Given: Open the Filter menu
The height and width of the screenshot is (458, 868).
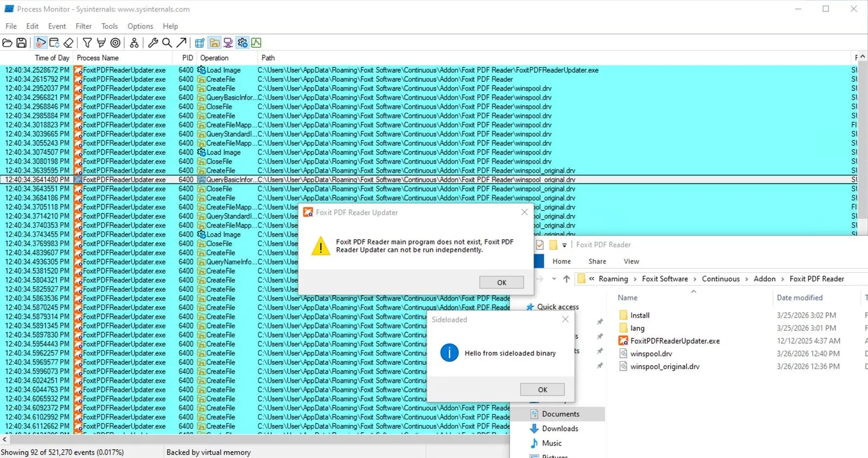Looking at the screenshot, I should pos(84,26).
